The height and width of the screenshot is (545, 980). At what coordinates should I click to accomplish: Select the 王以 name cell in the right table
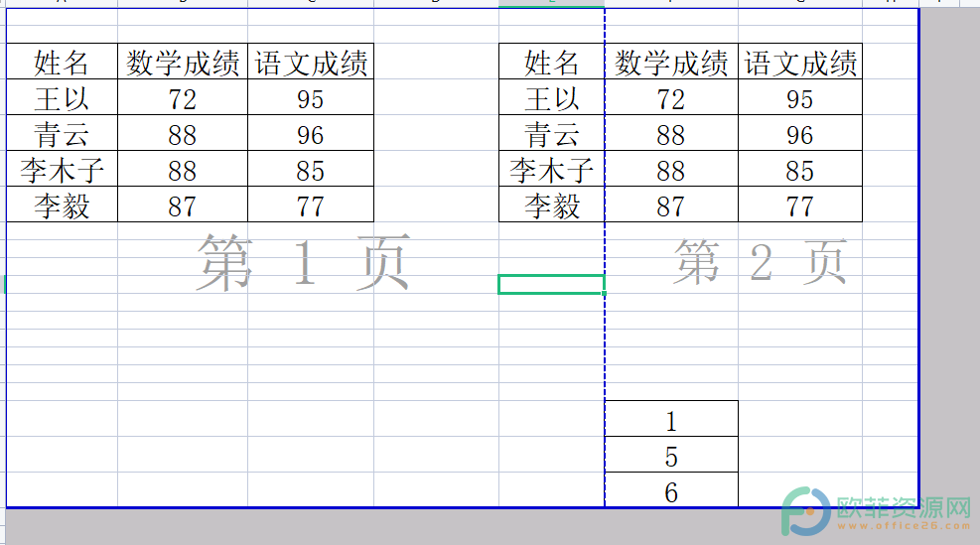[552, 97]
